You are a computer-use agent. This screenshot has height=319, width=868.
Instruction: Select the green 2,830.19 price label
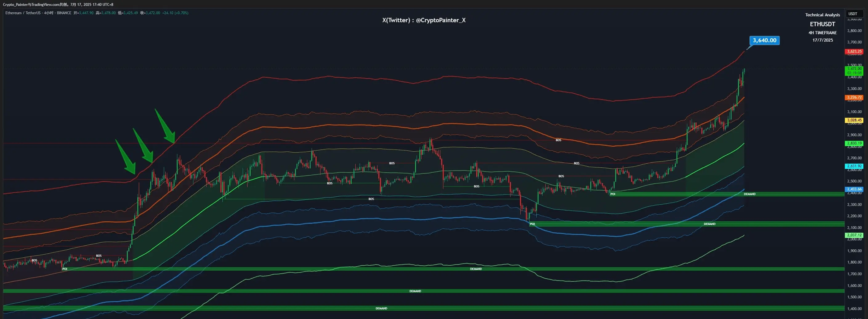click(854, 143)
